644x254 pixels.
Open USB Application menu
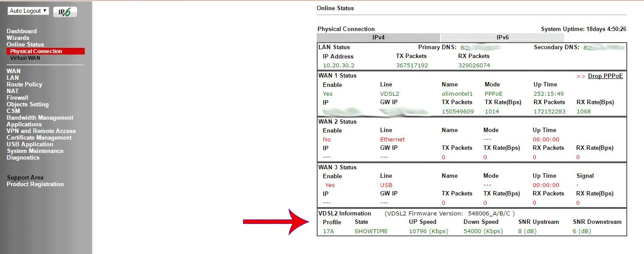tap(30, 144)
